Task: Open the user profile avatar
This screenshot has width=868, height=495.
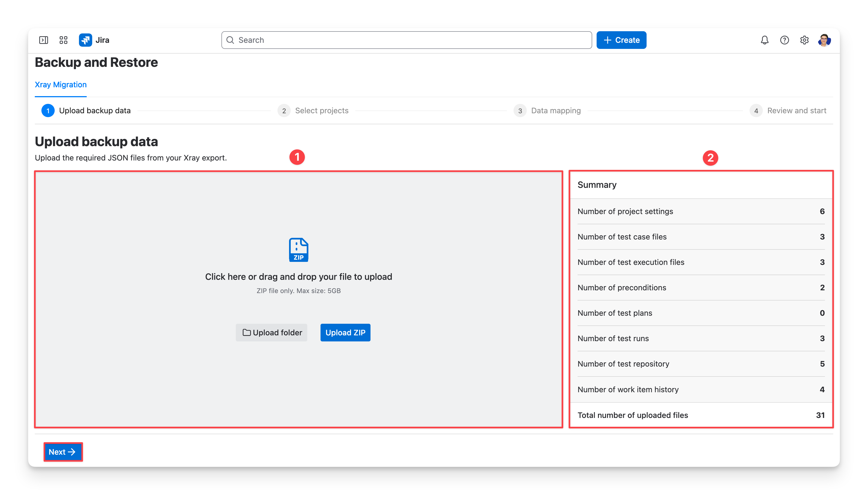Action: [x=824, y=40]
